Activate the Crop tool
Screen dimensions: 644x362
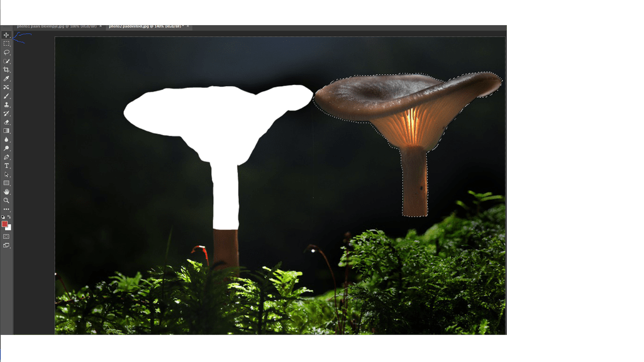6,70
